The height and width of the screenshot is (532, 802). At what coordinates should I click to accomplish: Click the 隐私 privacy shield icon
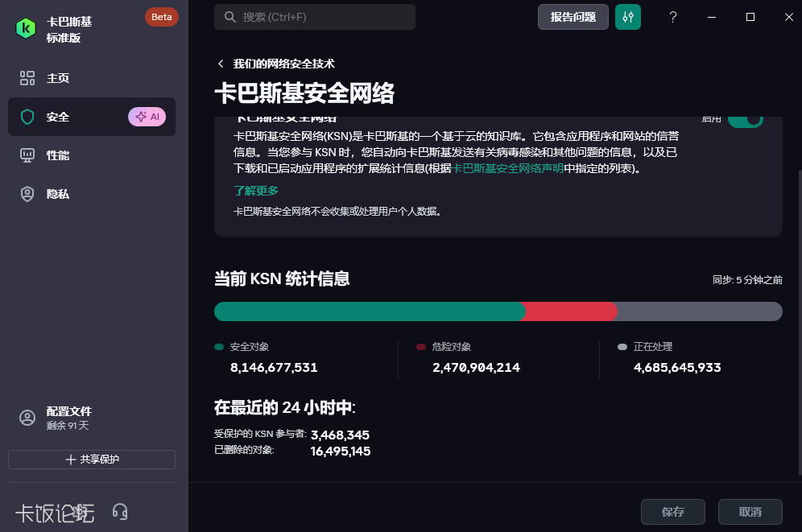27,194
